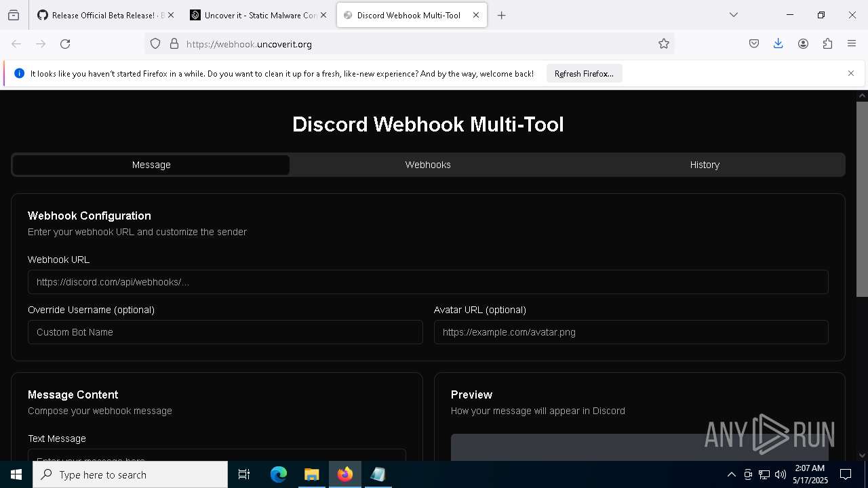Click the Discord Webhook Multi-Tool heading
The width and height of the screenshot is (868, 488).
pos(428,125)
